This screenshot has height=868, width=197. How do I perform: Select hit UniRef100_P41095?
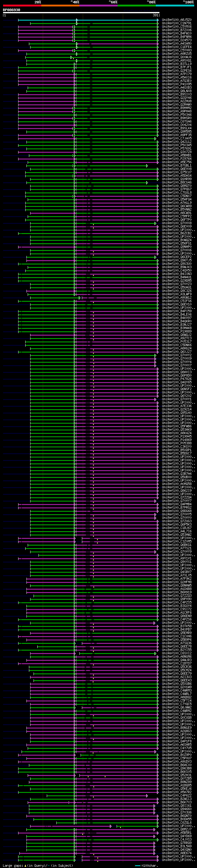click(177, 84)
